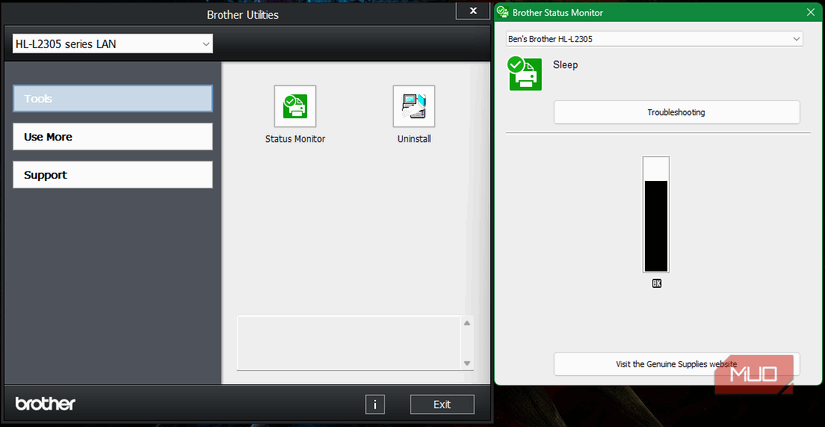Click the green printer status icon
This screenshot has height=427, width=825.
525,73
